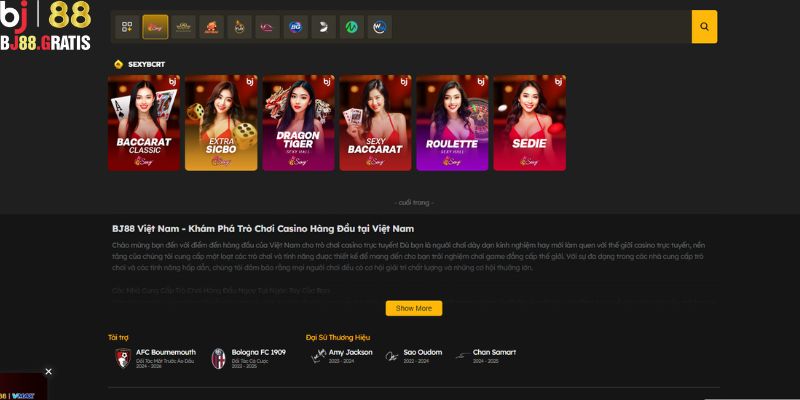This screenshot has width=800, height=400.
Task: Click the Bologna FC 1909 crest icon
Action: (x=218, y=359)
